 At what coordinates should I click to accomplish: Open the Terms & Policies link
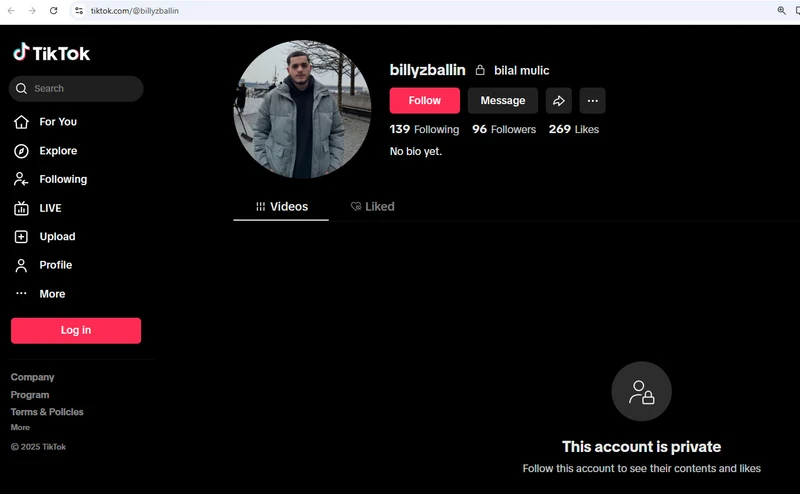[x=47, y=412]
